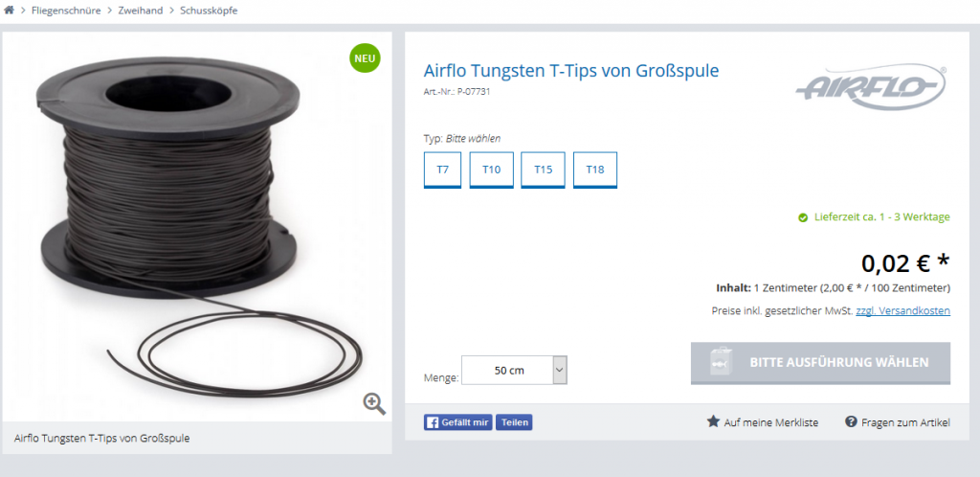Image resolution: width=980 pixels, height=477 pixels.
Task: Click the Teilen share button
Action: [x=514, y=422]
